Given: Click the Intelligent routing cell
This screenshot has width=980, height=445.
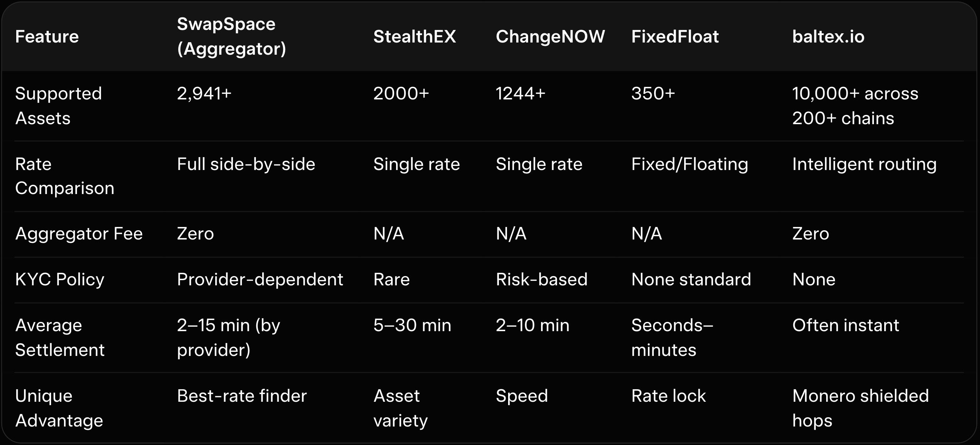Looking at the screenshot, I should tap(864, 164).
